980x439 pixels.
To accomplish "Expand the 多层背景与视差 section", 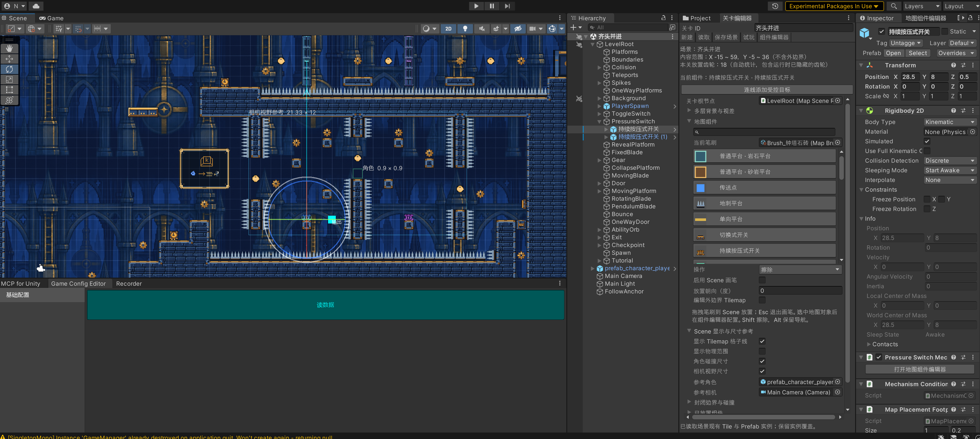I will (x=689, y=111).
